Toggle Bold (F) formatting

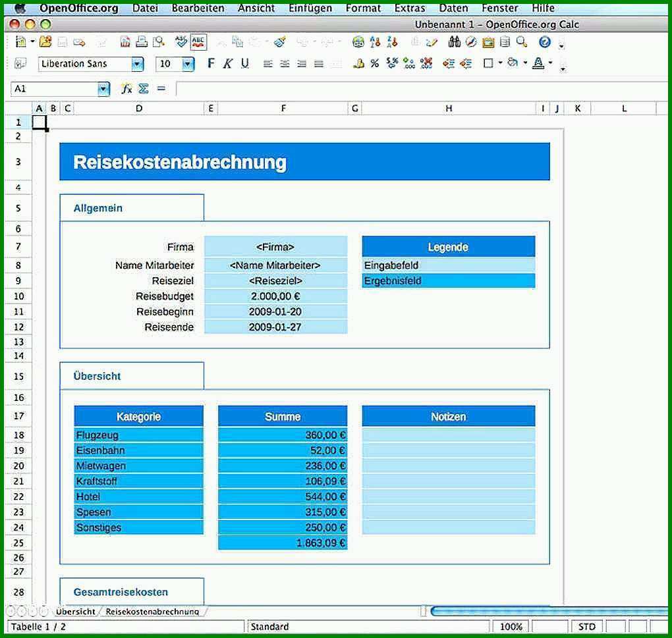pyautogui.click(x=211, y=63)
